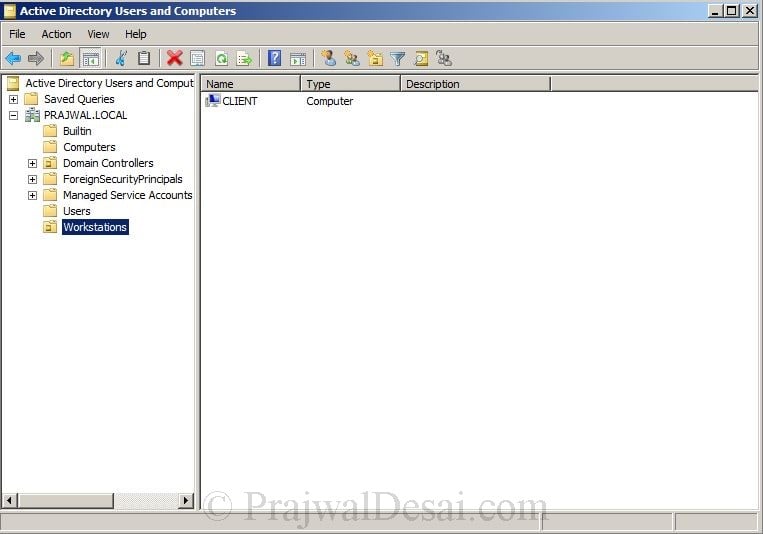The width and height of the screenshot is (763, 534).
Task: Open the Action menu
Action: 56,34
